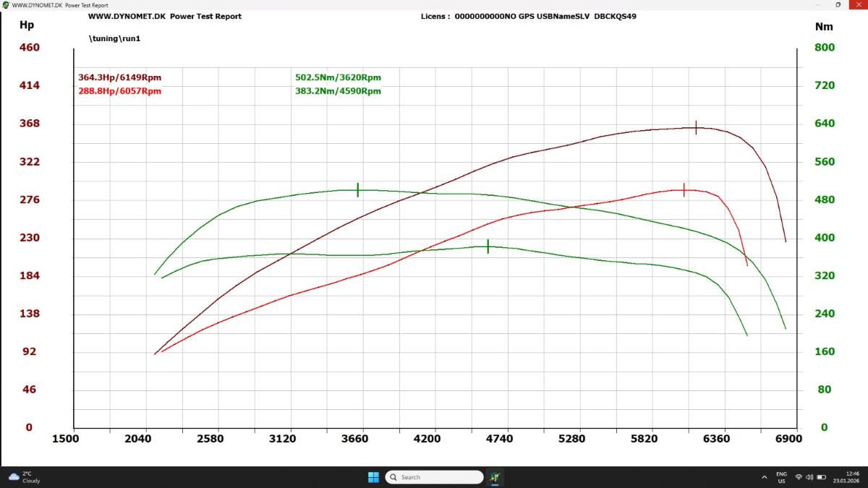868x488 pixels.
Task: Close the Power Test Report window
Action: point(858,5)
